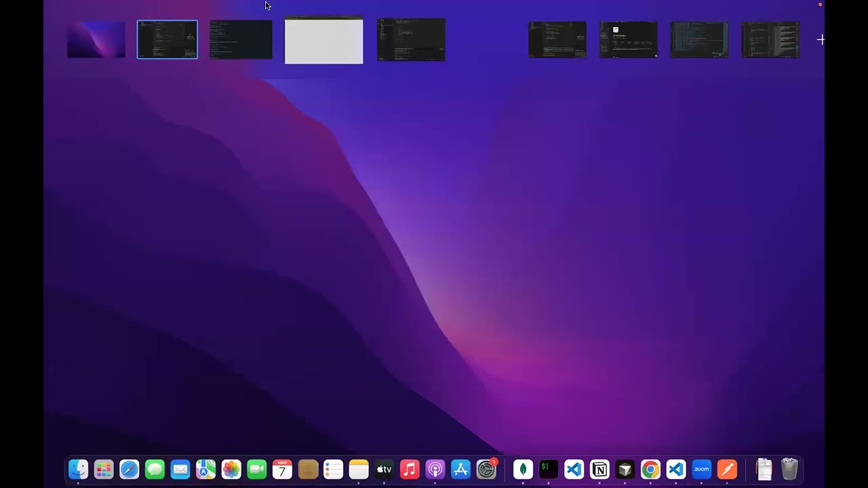This screenshot has height=488, width=868.
Task: Start FaceTime from the dock
Action: (257, 469)
